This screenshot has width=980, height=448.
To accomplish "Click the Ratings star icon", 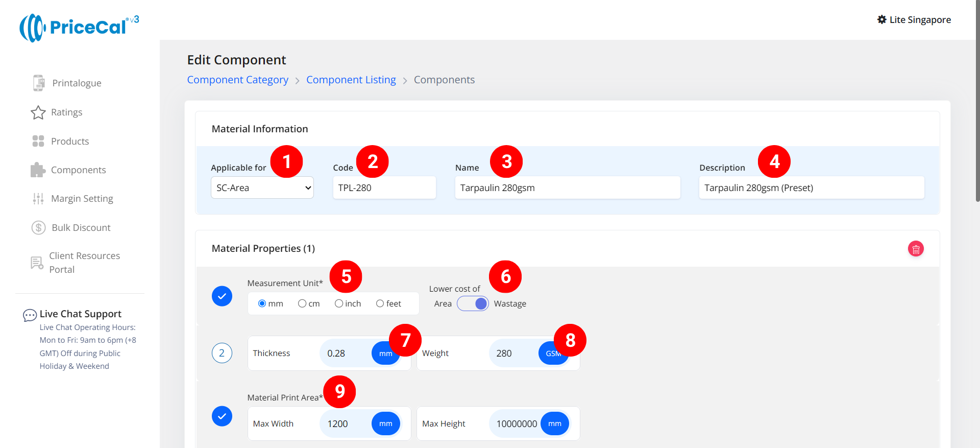I will tap(38, 112).
